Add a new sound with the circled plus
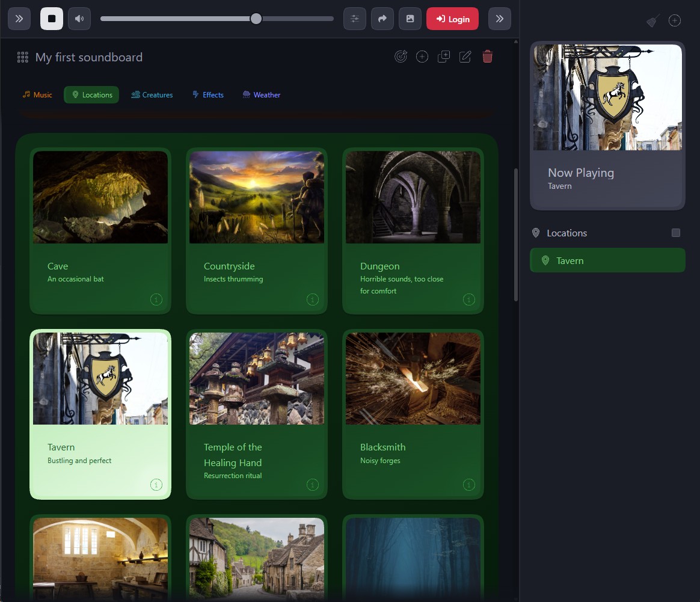Viewport: 700px width, 602px height. coord(422,57)
